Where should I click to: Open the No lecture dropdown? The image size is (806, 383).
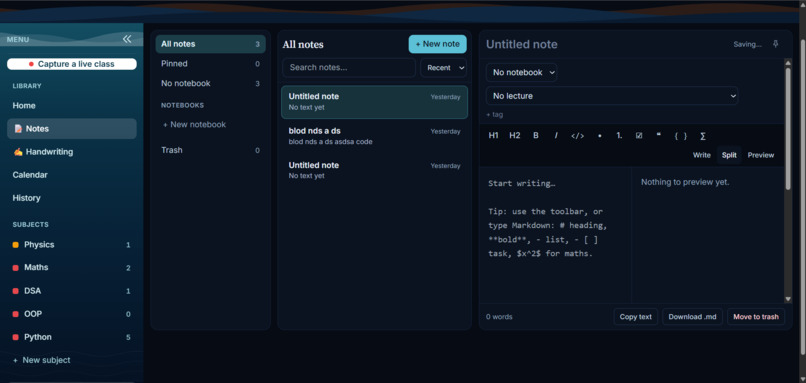click(x=612, y=96)
